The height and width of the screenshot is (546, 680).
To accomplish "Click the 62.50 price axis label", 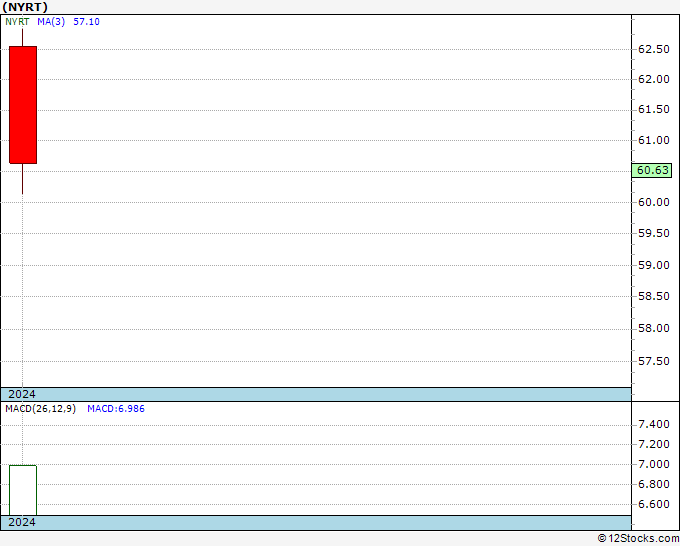I will (x=654, y=49).
